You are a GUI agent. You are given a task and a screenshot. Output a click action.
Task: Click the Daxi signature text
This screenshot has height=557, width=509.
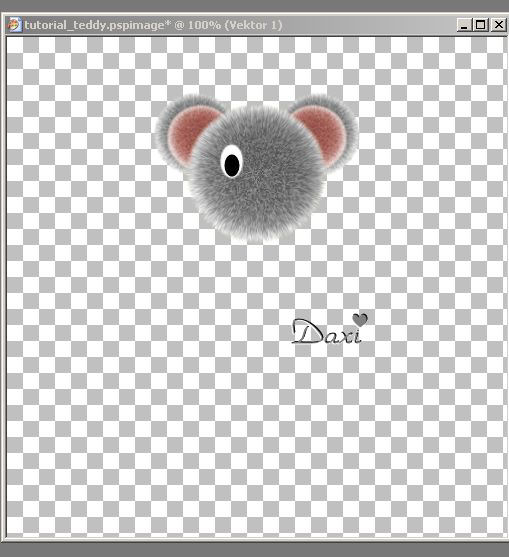tap(327, 332)
